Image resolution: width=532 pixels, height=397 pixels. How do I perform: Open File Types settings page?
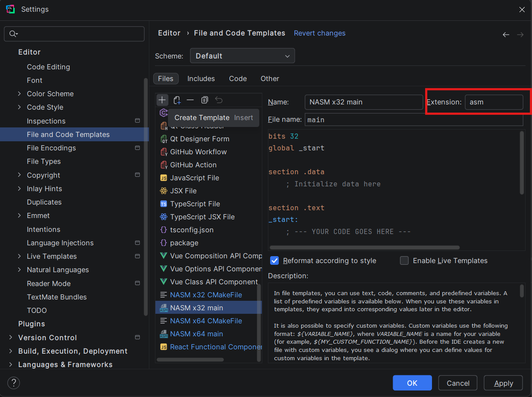tap(44, 161)
